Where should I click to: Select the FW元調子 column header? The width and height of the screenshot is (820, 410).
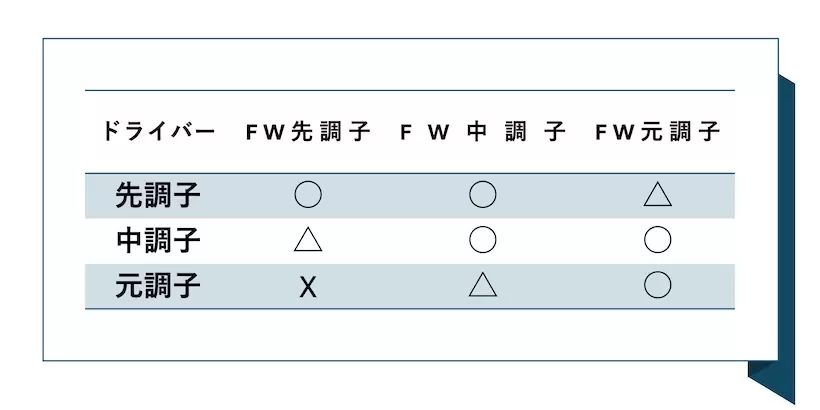click(657, 132)
